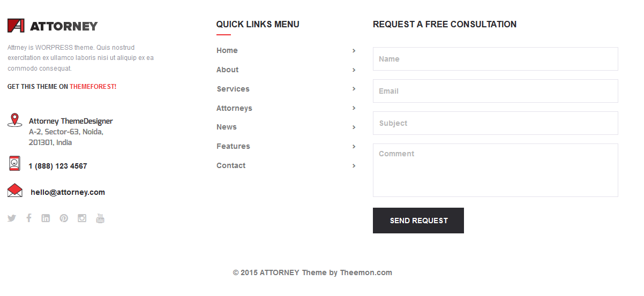
Task: Select the News quick link
Action: click(227, 127)
